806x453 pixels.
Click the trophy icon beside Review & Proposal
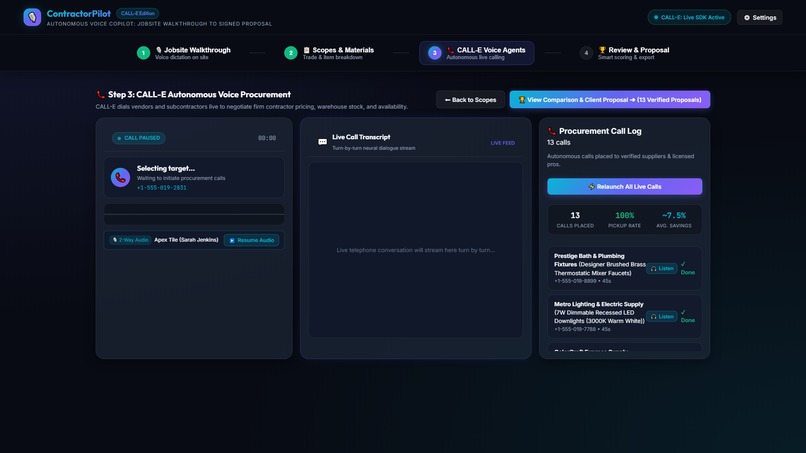point(602,50)
